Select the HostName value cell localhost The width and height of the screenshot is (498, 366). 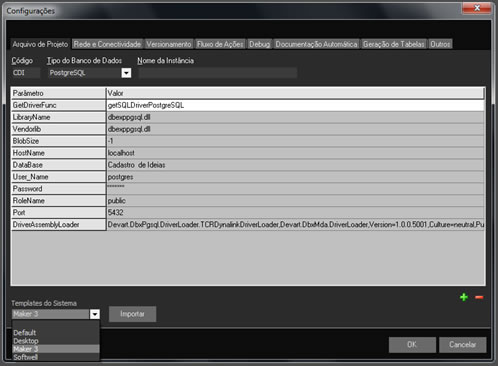coord(295,153)
